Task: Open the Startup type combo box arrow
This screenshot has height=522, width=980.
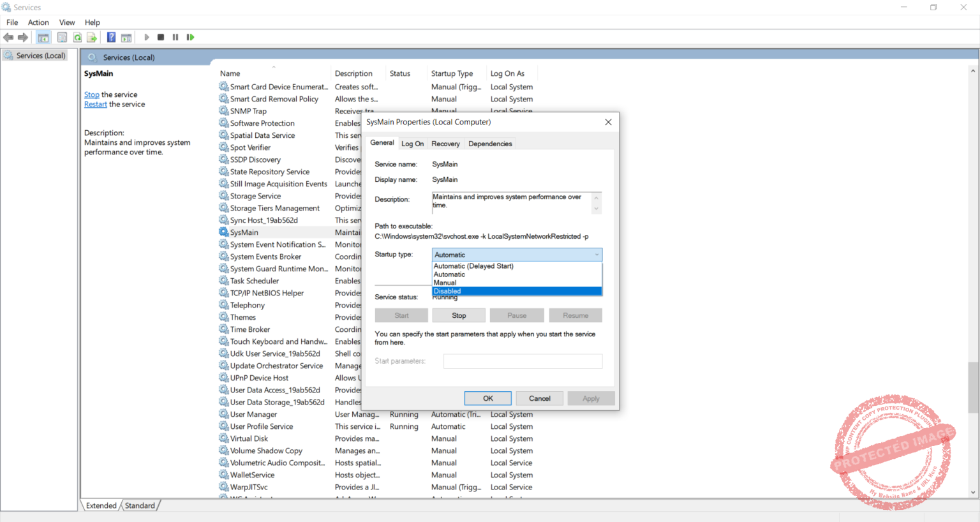Action: [x=596, y=255]
